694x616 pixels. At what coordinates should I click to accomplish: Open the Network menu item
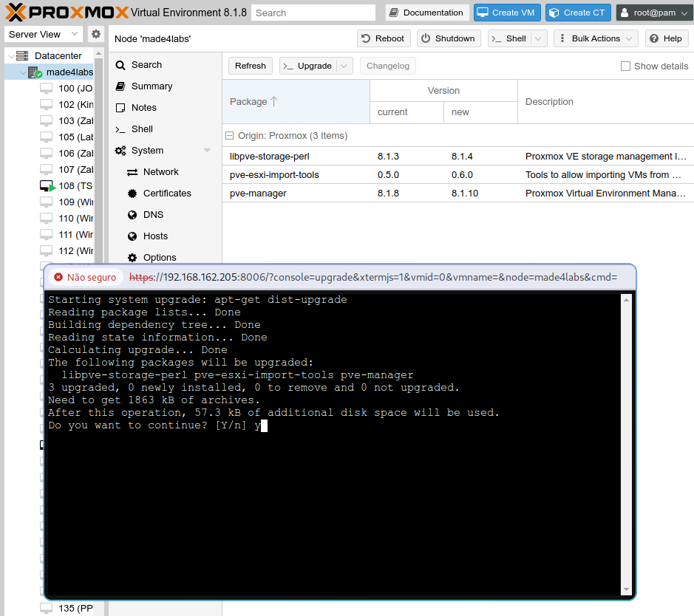click(165, 172)
